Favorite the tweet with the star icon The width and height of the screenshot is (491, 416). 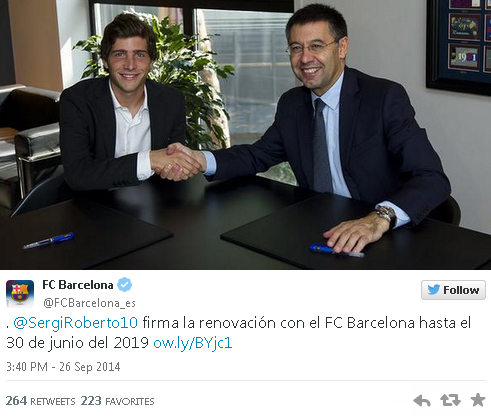(x=478, y=400)
